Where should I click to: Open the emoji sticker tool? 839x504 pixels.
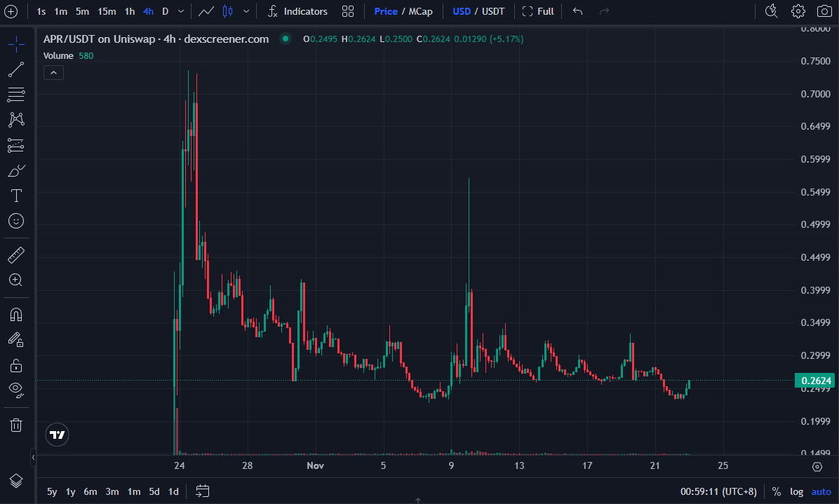(15, 221)
